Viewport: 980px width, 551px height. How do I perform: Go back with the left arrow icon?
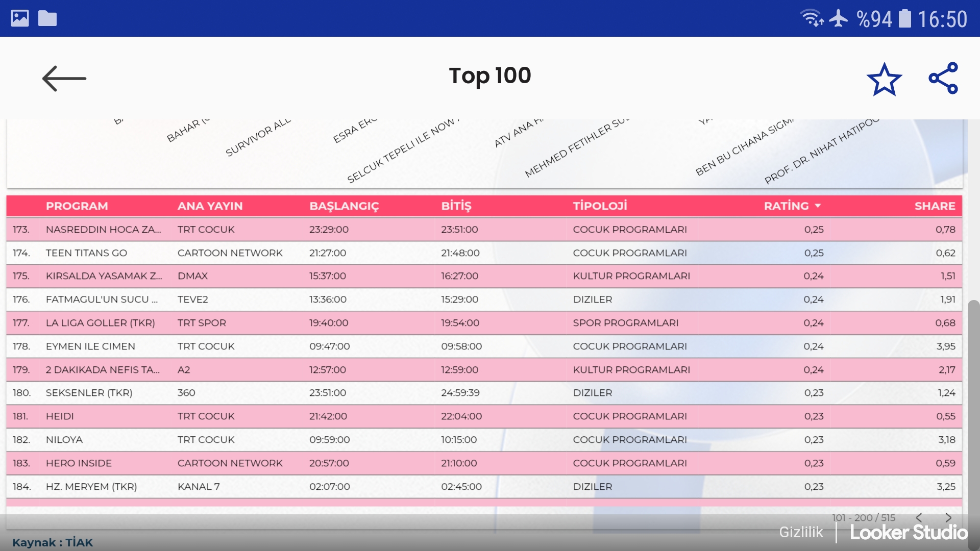pyautogui.click(x=64, y=79)
